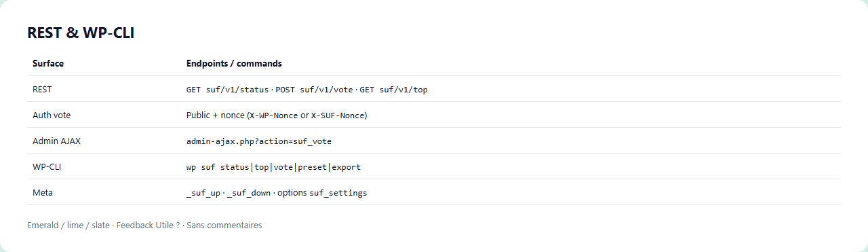Image resolution: width=868 pixels, height=252 pixels.
Task: Click the GET suf/v1/top endpoint code
Action: point(393,90)
